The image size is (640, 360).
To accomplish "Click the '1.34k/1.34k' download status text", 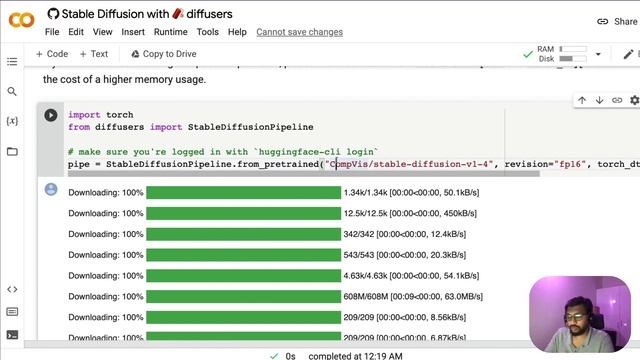I will [411, 192].
